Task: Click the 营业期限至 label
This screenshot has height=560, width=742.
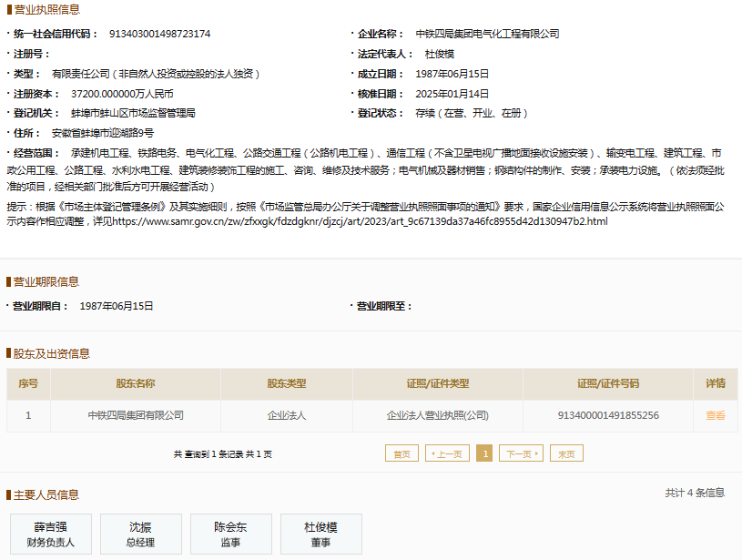Action: 384,306
